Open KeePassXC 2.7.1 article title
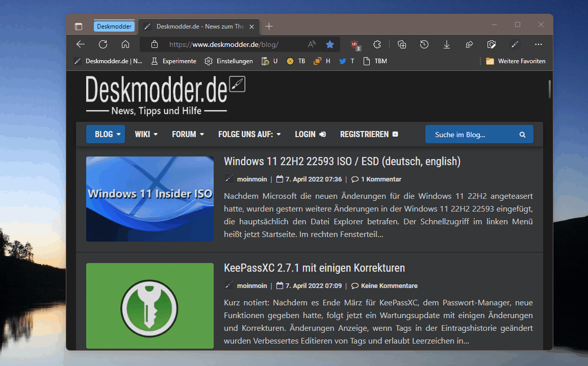Image resolution: width=588 pixels, height=366 pixels. click(314, 268)
